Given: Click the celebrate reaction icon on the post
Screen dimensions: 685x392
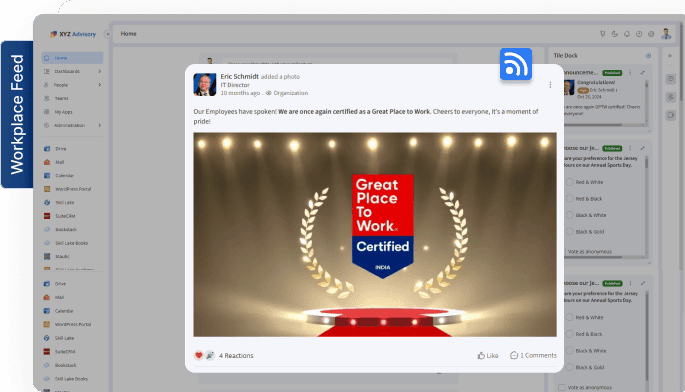Looking at the screenshot, I should click(210, 355).
